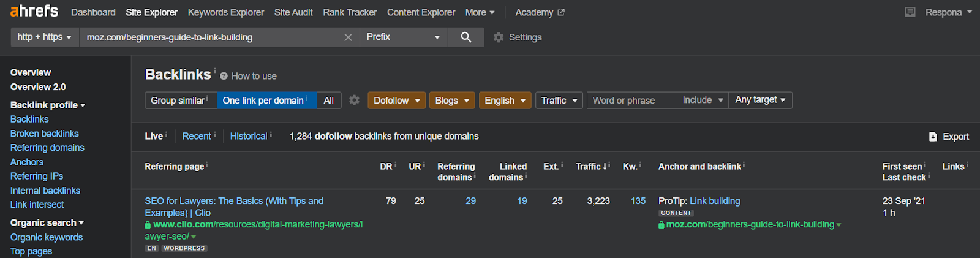The image size is (980, 258).
Task: Open Site Explorer
Action: click(151, 12)
